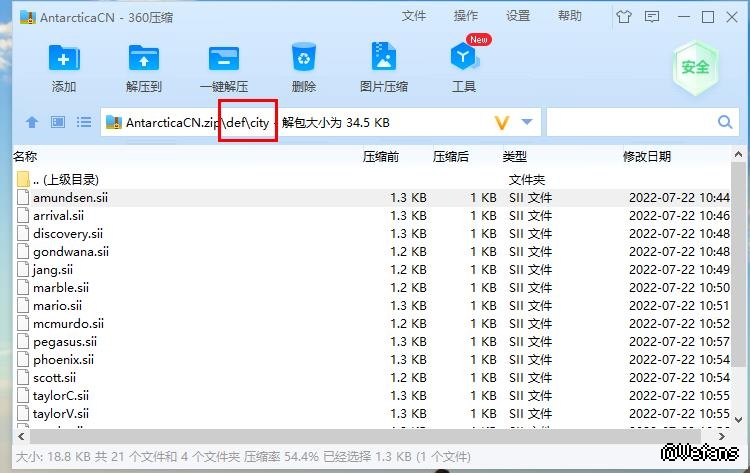The image size is (750, 473).
Task: Click the 删除 (Delete) trash icon
Action: coord(304,58)
